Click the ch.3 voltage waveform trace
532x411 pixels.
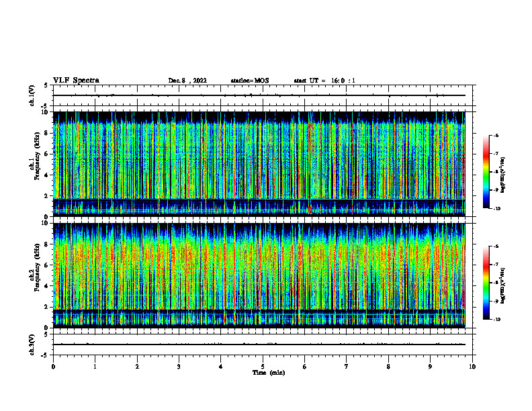click(x=259, y=345)
